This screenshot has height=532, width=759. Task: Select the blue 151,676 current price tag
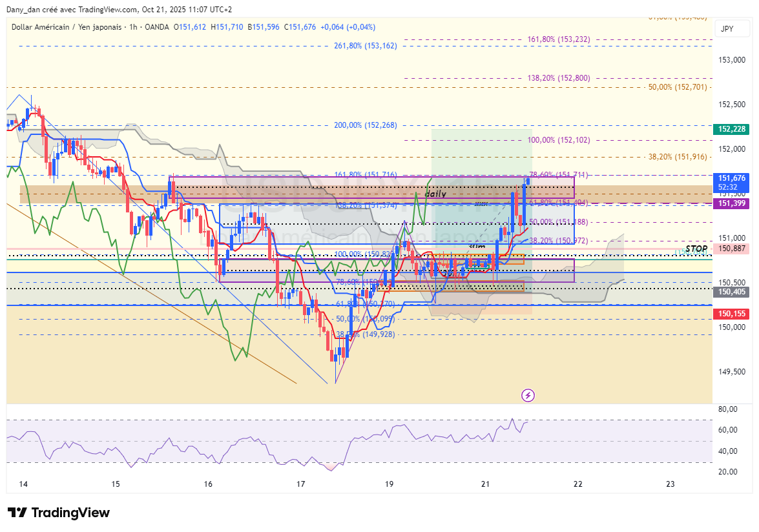731,183
